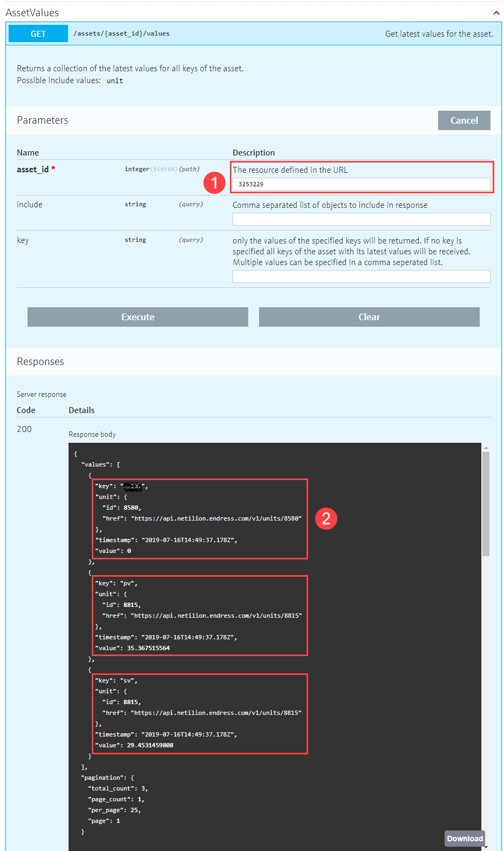Click the red annotation marker 2
Image resolution: width=504 pixels, height=851 pixels.
tap(326, 518)
